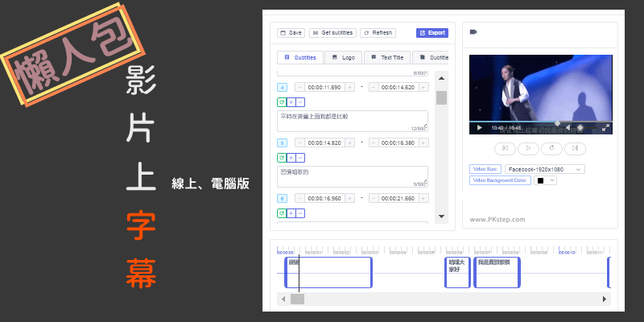Click subtitle text box '平時在舞臺上面我都是比較'
The width and height of the screenshot is (644, 322).
(x=353, y=122)
